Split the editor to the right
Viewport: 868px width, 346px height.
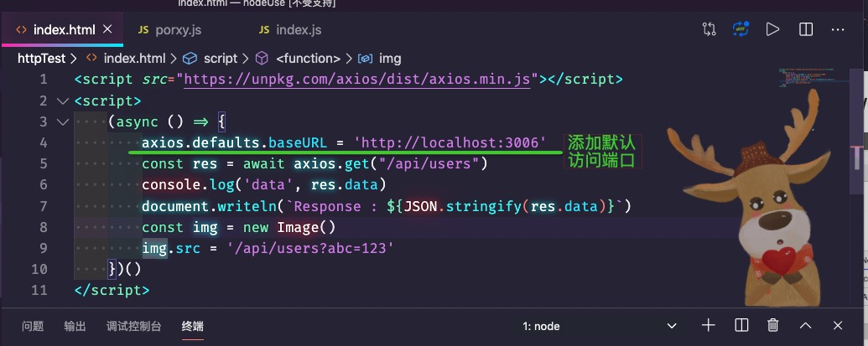[806, 29]
